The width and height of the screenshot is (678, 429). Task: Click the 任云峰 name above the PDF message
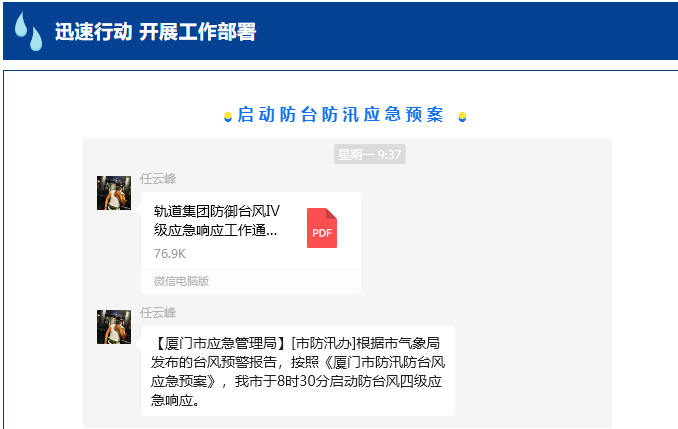click(158, 179)
